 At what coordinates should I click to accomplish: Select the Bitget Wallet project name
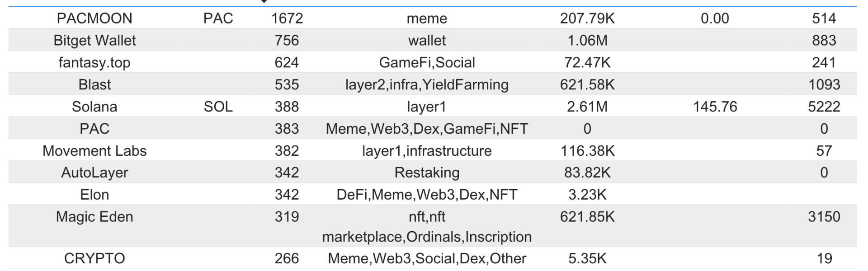tap(94, 41)
